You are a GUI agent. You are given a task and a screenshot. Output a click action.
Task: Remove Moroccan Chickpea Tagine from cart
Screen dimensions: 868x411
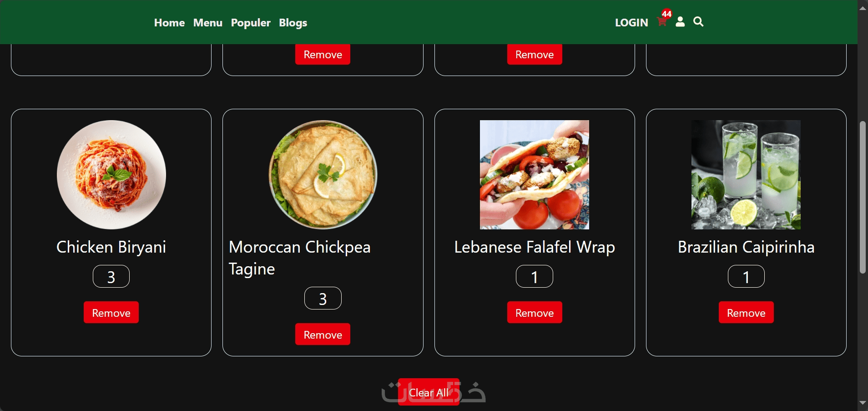click(323, 334)
